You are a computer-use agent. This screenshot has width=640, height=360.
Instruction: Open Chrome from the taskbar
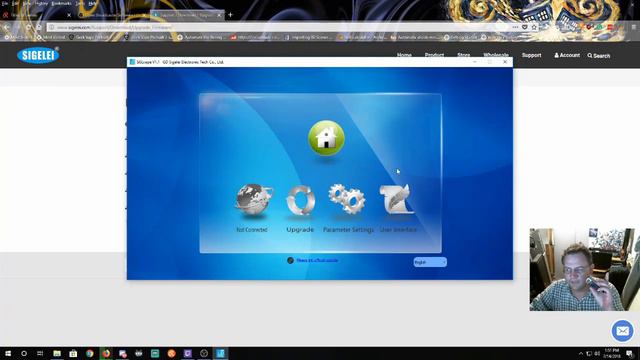point(89,353)
